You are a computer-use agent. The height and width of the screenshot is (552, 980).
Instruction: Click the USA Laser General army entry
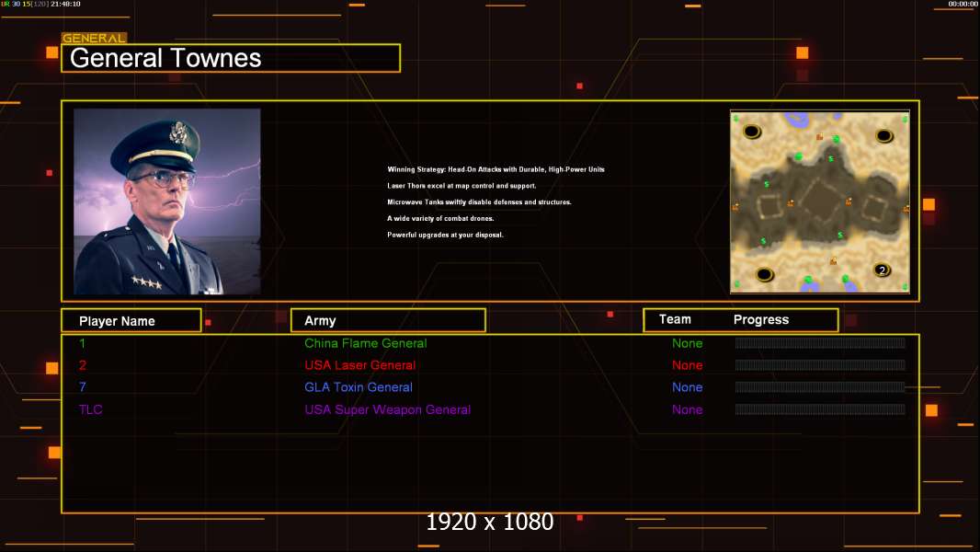[x=360, y=365]
